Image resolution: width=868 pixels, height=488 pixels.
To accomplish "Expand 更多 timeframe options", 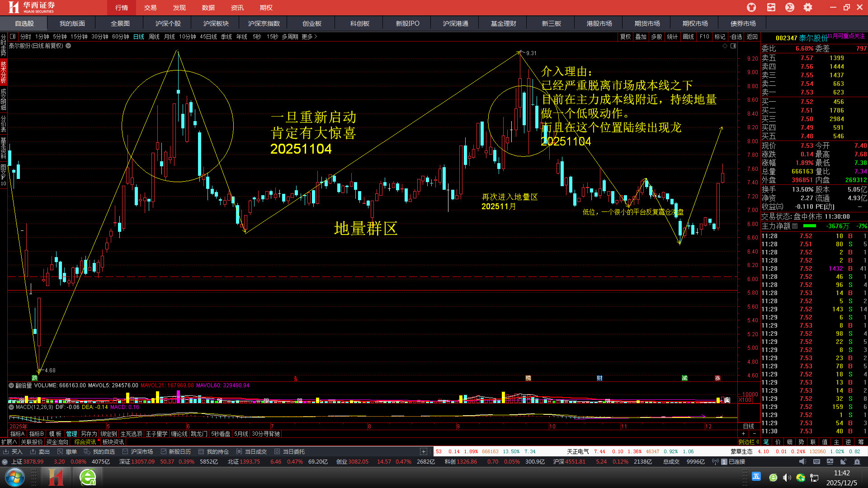I will 309,37.
